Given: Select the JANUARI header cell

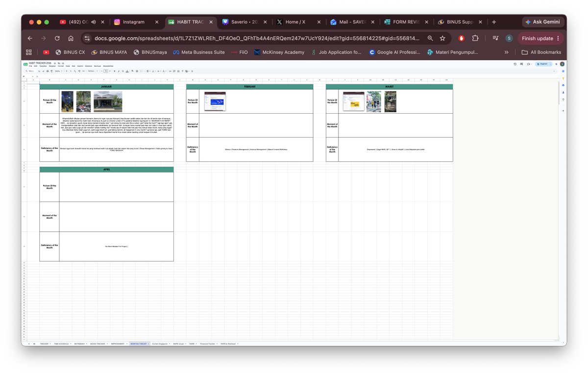Looking at the screenshot, I should tap(106, 87).
